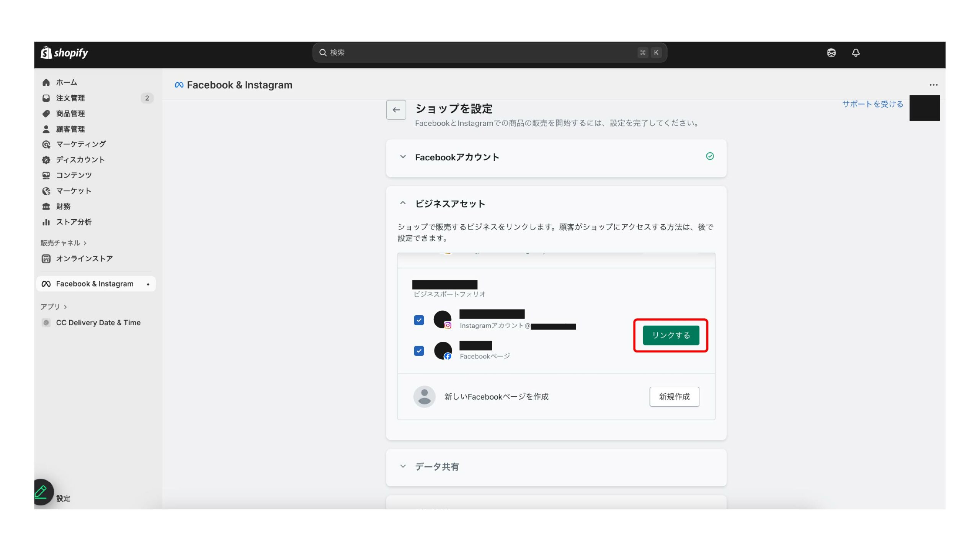The width and height of the screenshot is (980, 551).
Task: Click the orders count badge 2
Action: click(147, 98)
